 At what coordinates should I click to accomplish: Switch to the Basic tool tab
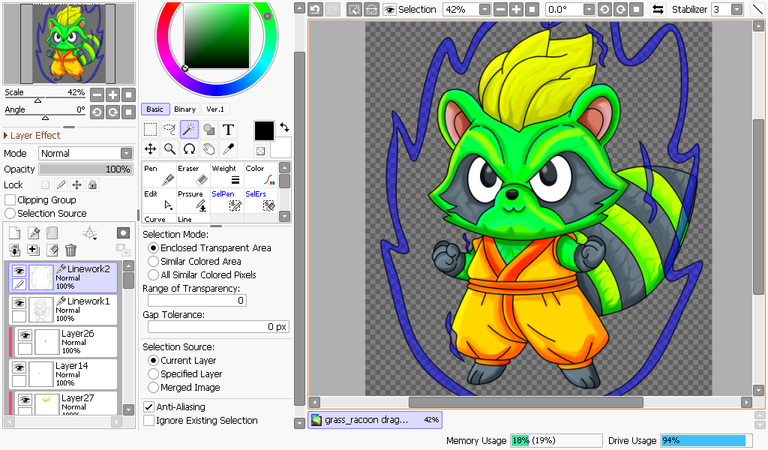click(155, 109)
